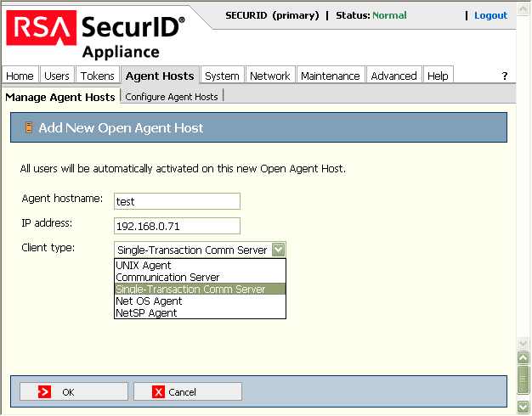
Task: Click the SECURID (primary) text
Action: pos(272,15)
